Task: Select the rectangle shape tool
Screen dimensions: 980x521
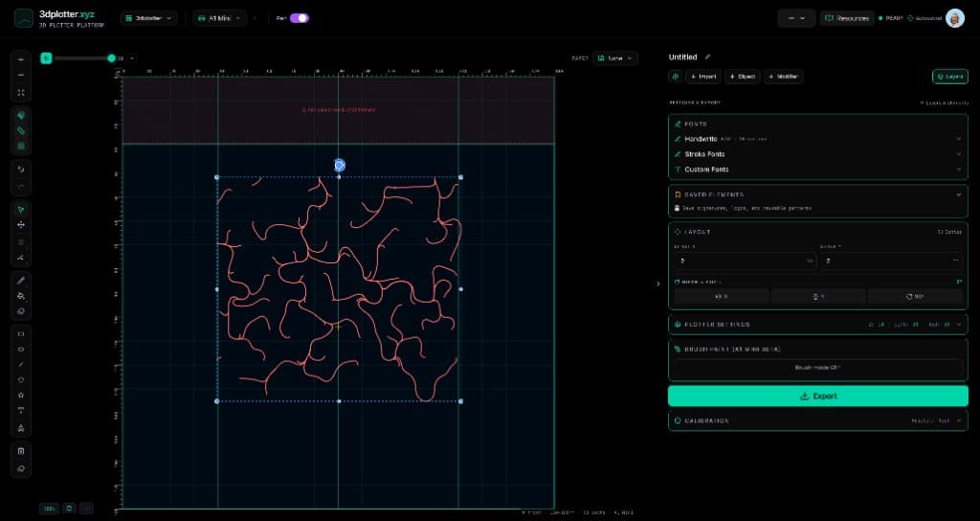Action: 21,334
